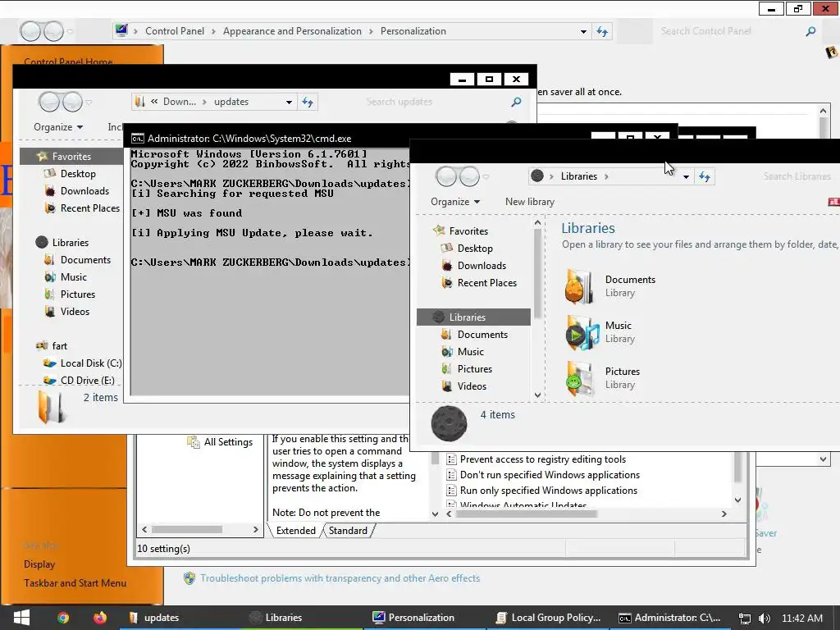Click Search Libraries input field
This screenshot has height=630, width=840.
(797, 176)
